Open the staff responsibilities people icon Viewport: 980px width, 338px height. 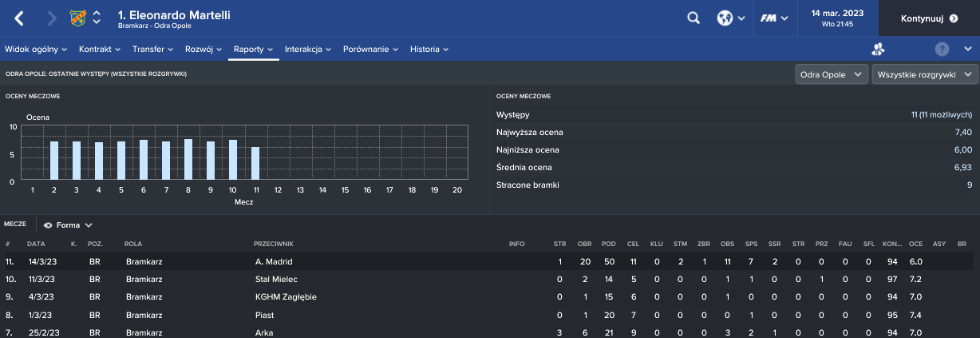879,49
